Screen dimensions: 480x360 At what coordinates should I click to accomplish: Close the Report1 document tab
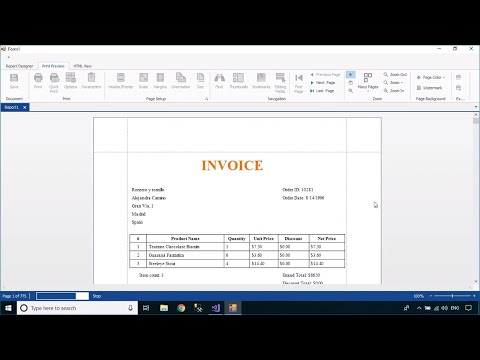[x=25, y=107]
